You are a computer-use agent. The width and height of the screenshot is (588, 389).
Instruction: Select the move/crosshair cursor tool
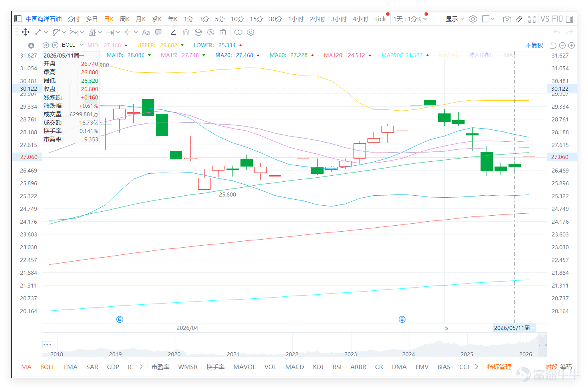click(x=26, y=32)
